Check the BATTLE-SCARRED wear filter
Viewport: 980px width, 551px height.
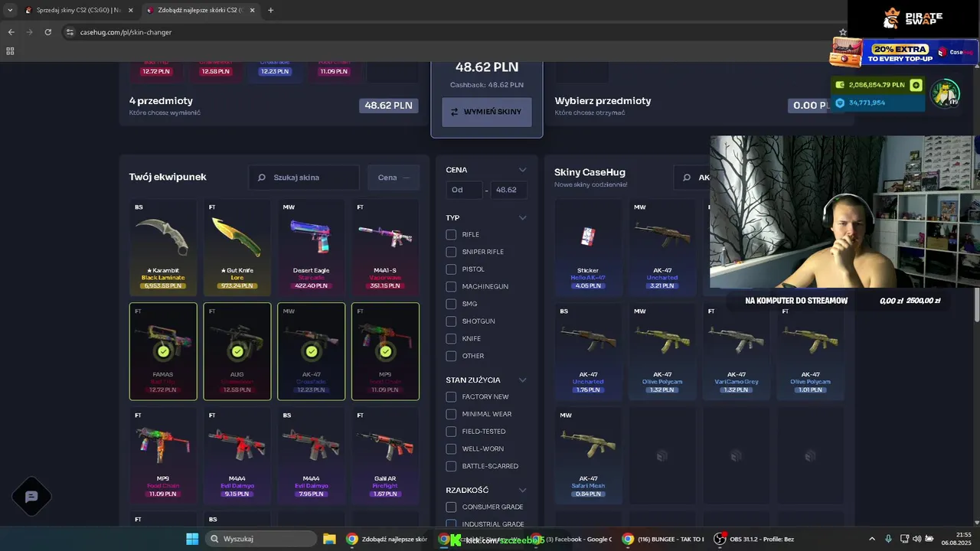click(451, 466)
